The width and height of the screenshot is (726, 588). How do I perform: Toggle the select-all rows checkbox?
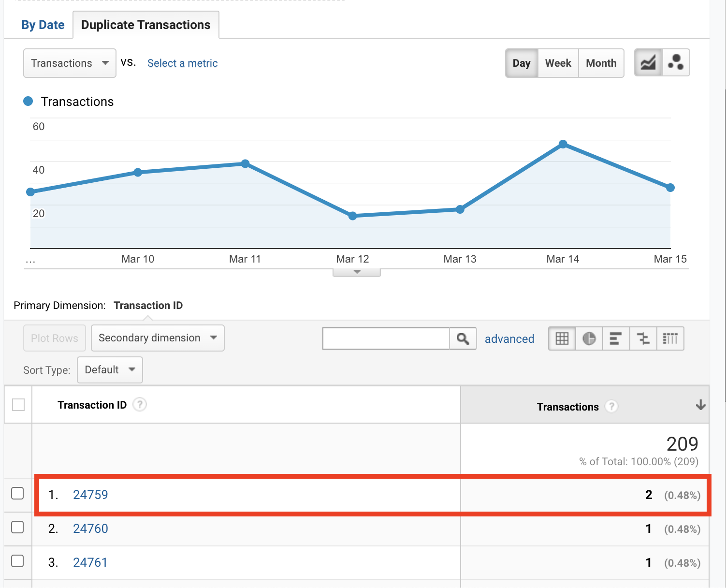coord(18,405)
